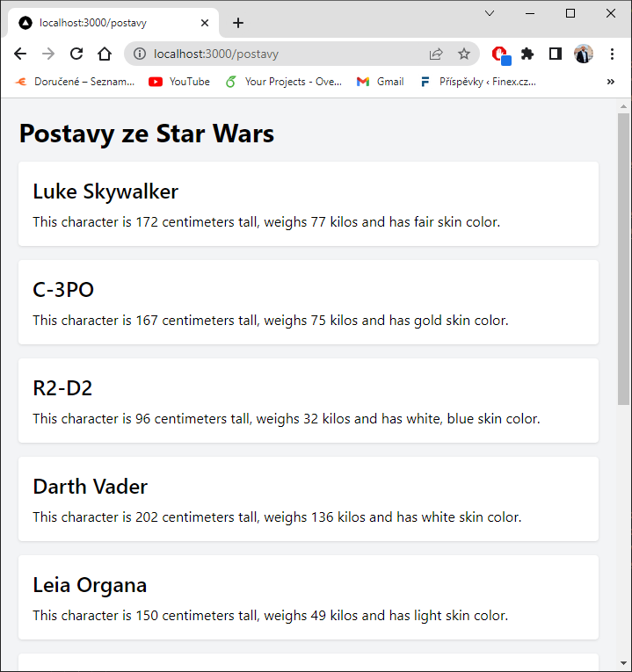Viewport: 632px width, 672px height.
Task: Open the Gmail bookmark
Action: 380,82
